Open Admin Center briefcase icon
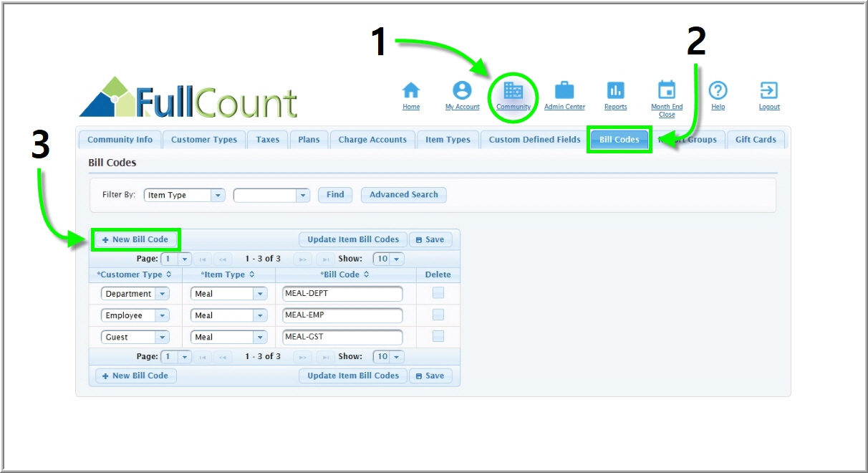 (564, 90)
